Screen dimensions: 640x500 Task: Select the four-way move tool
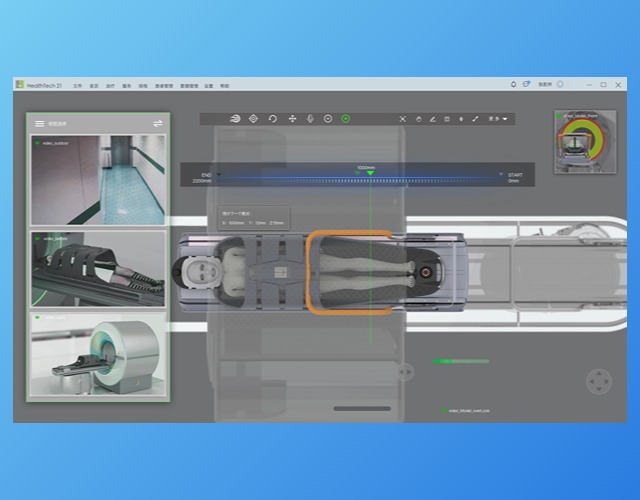tap(291, 119)
